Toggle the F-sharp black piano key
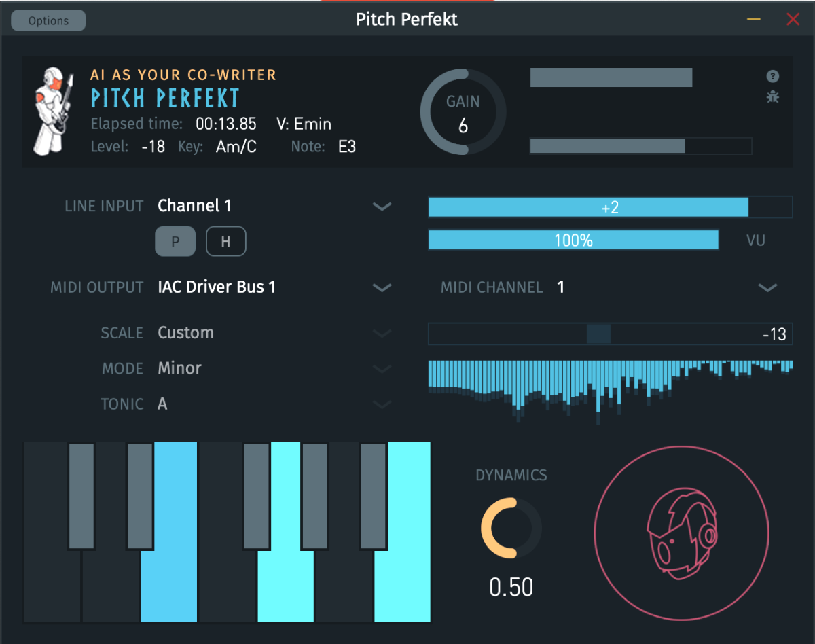Image resolution: width=815 pixels, height=644 pixels. 257,496
